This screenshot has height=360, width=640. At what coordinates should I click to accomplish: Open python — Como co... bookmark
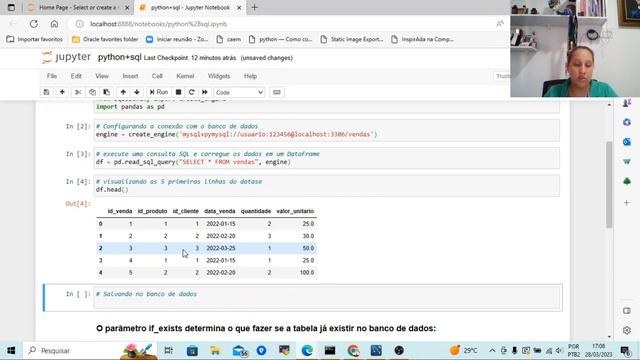pyautogui.click(x=280, y=39)
